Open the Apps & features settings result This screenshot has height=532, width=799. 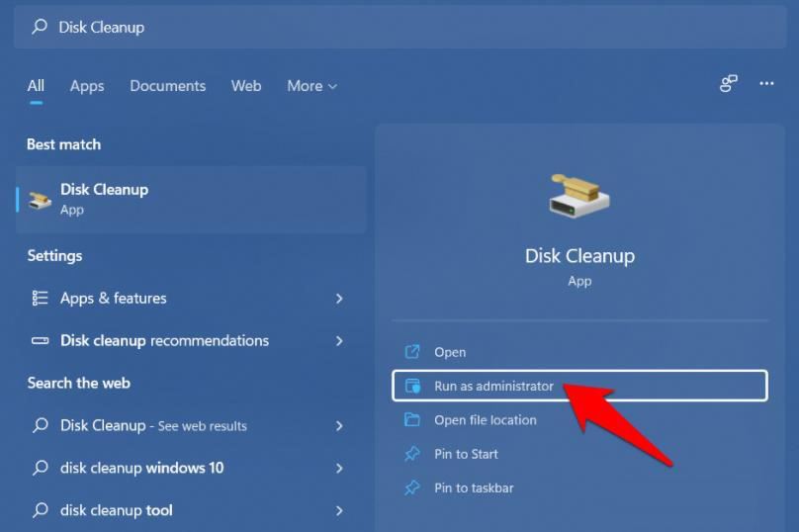click(x=191, y=298)
